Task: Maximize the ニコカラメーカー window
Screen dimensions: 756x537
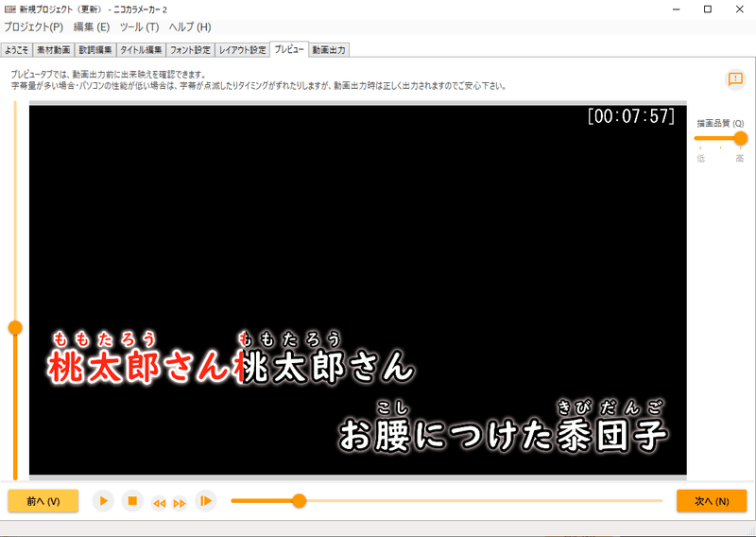Action: pos(708,9)
